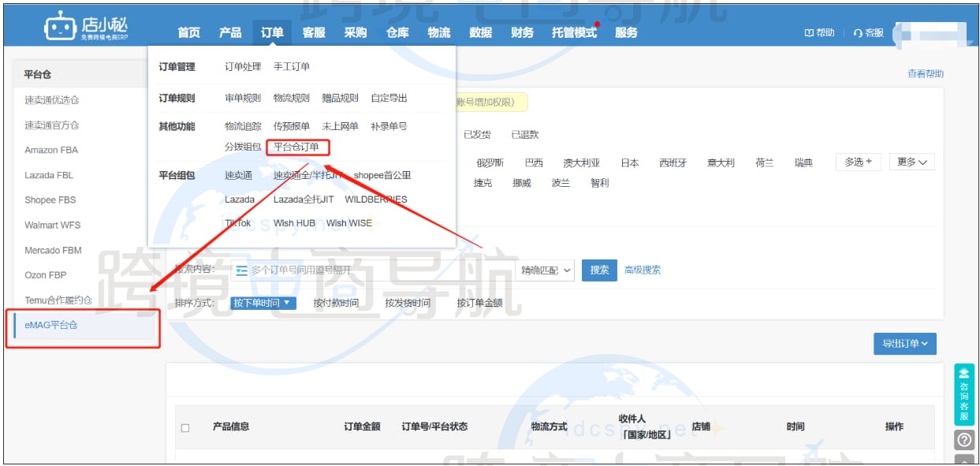Open the 精确匹配 match-mode dropdown
This screenshot has height=466, width=980.
pyautogui.click(x=545, y=270)
